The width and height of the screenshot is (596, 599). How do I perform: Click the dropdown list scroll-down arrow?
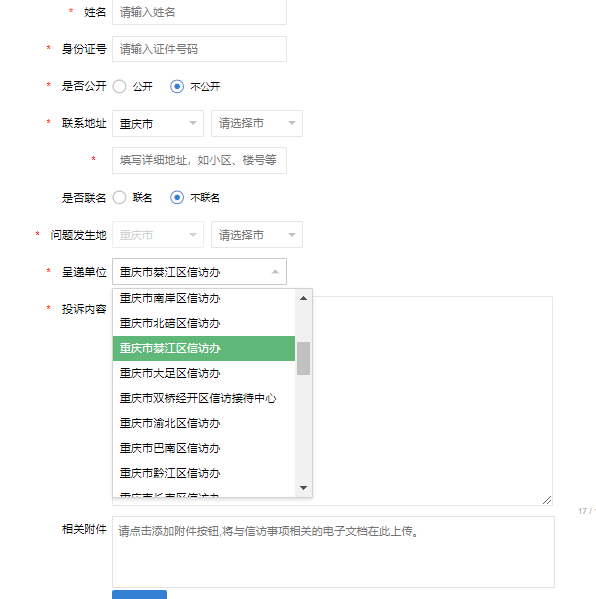(303, 488)
